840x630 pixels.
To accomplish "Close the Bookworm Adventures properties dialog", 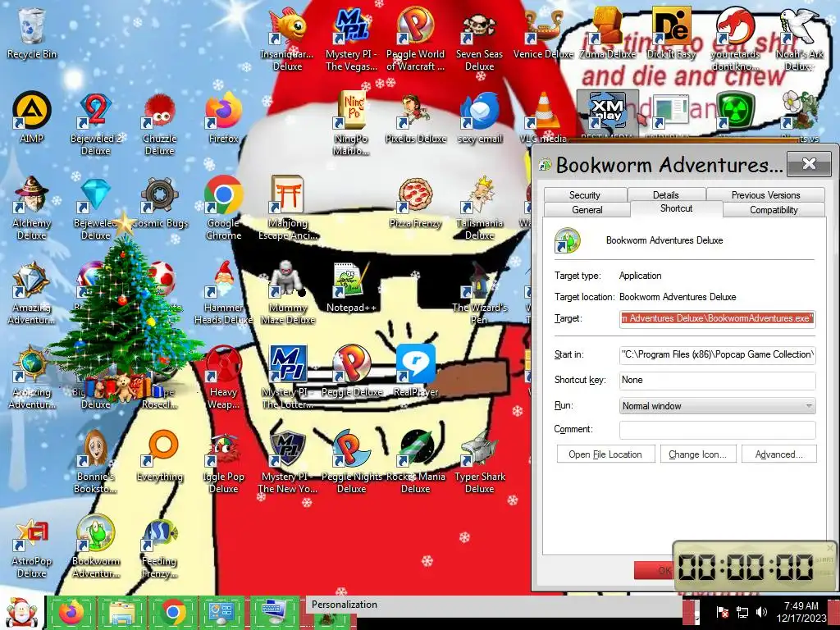I will pyautogui.click(x=809, y=163).
